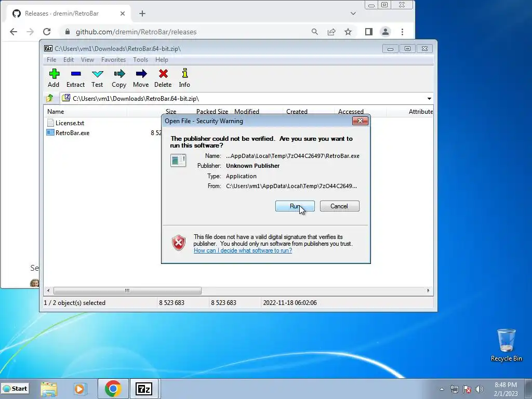Viewport: 532px width, 399px height.
Task: Open the File menu in 7-Zip
Action: (x=51, y=59)
